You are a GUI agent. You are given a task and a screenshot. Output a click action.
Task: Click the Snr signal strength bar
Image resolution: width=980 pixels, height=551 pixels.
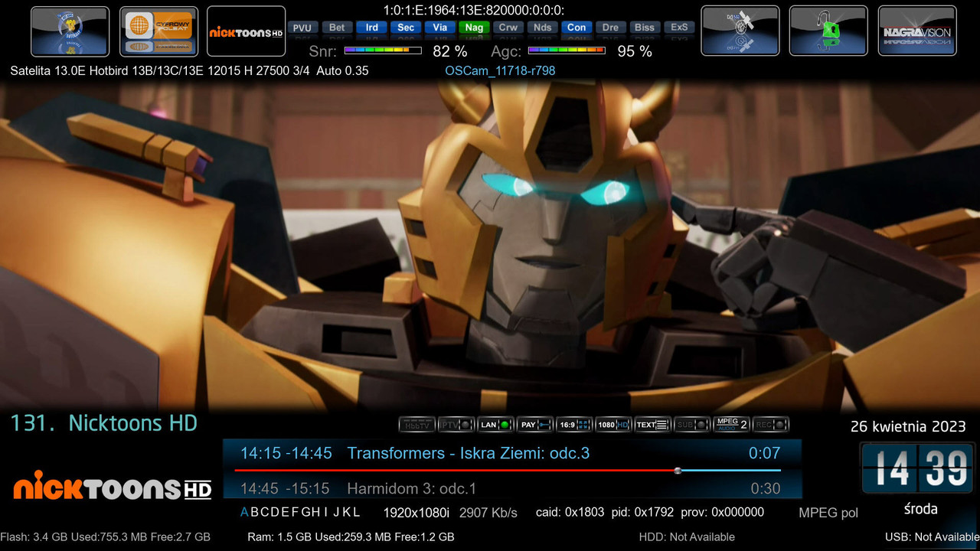[383, 51]
